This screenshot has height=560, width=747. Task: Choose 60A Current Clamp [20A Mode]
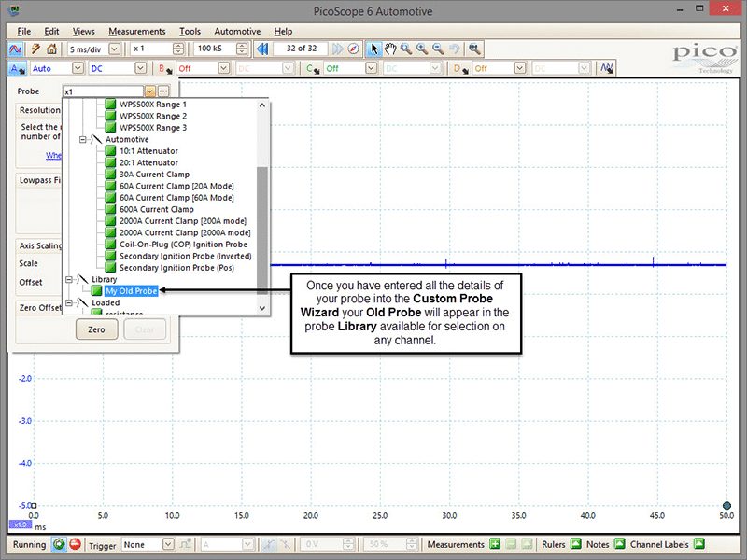(176, 186)
